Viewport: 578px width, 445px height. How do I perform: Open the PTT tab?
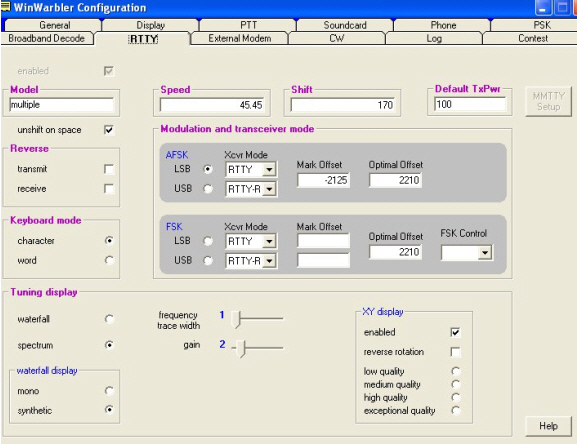coord(248,25)
